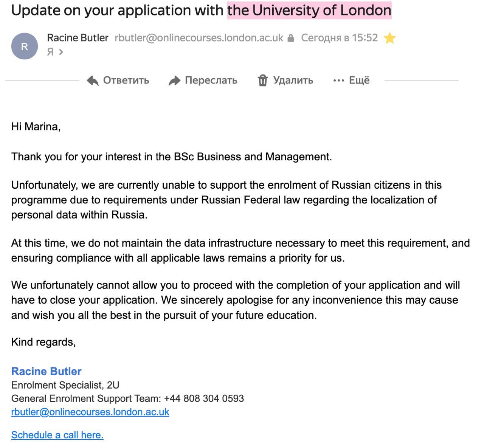
Task: Click the Сегодня в 15:52 timestamp
Action: [x=339, y=38]
